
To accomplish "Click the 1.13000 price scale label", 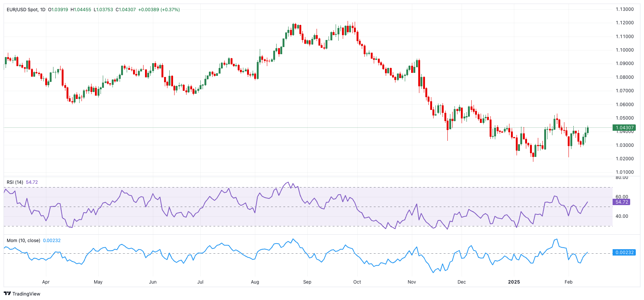I will 625,9.
